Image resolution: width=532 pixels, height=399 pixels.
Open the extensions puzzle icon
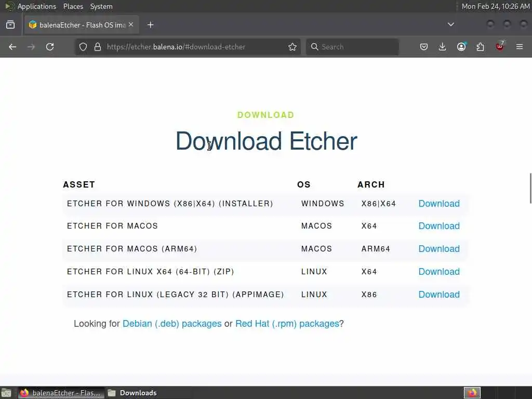pyautogui.click(x=481, y=47)
